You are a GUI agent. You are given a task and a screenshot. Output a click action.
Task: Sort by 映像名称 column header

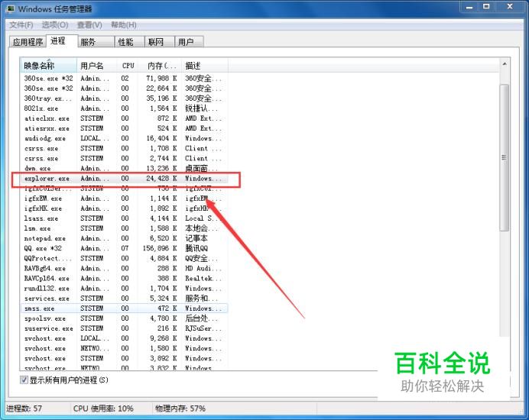(x=48, y=66)
